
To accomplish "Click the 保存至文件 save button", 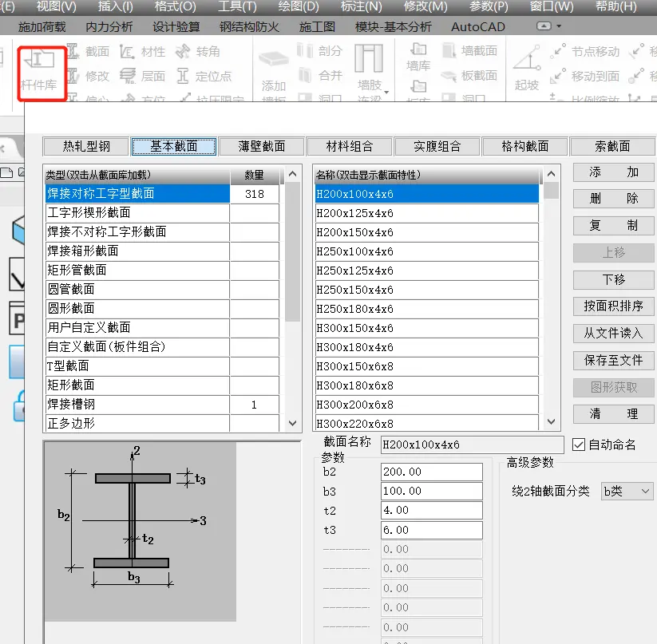I will click(613, 360).
